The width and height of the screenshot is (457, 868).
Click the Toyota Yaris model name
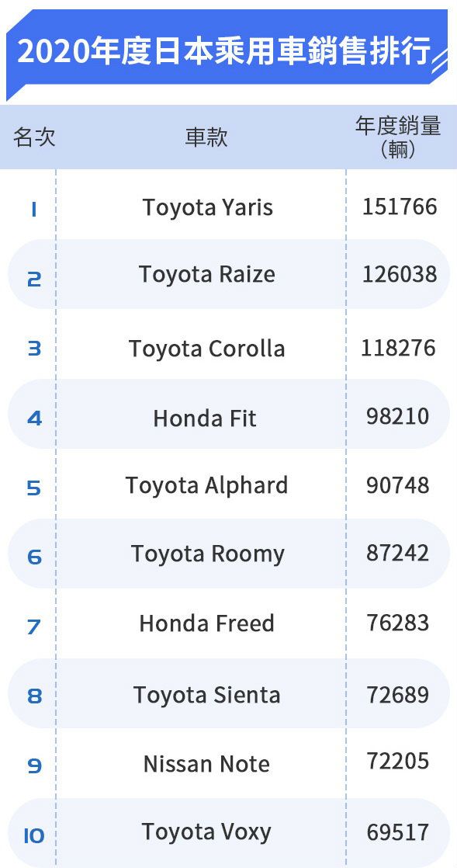tap(207, 207)
